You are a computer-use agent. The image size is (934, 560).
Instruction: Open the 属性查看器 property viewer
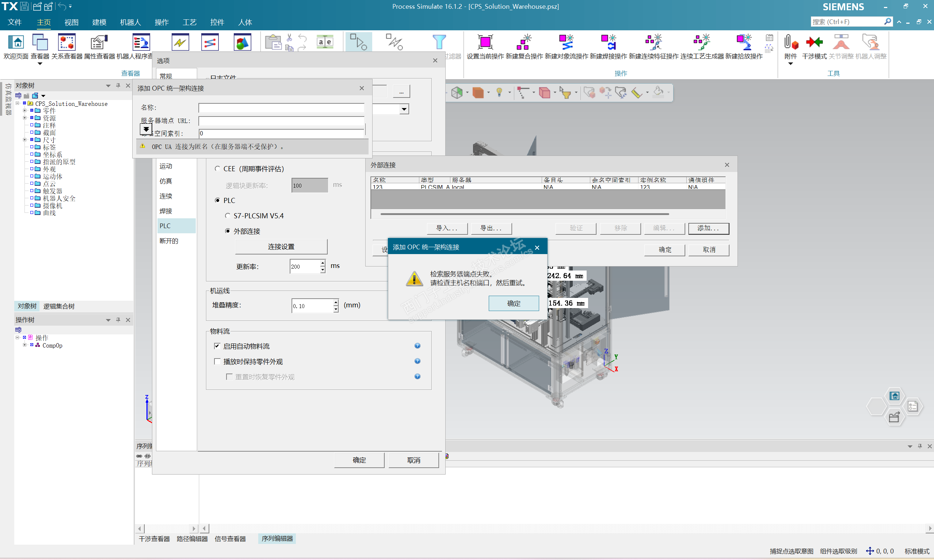point(99,43)
